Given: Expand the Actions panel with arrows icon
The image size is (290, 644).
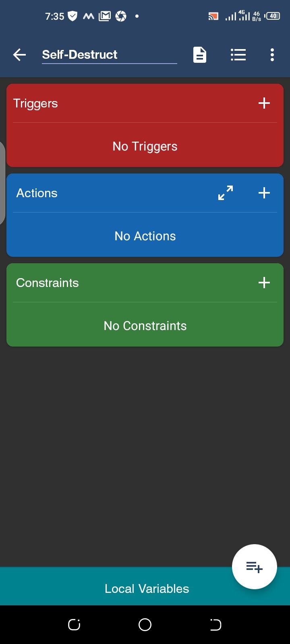Looking at the screenshot, I should tap(226, 193).
